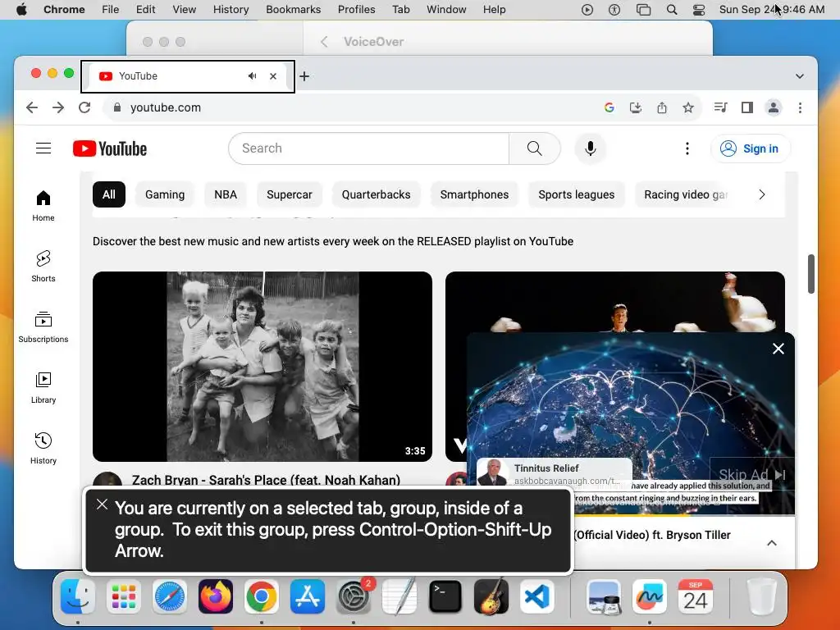This screenshot has height=630, width=840.
Task: Select the Quarterbacks filter chip
Action: (376, 194)
